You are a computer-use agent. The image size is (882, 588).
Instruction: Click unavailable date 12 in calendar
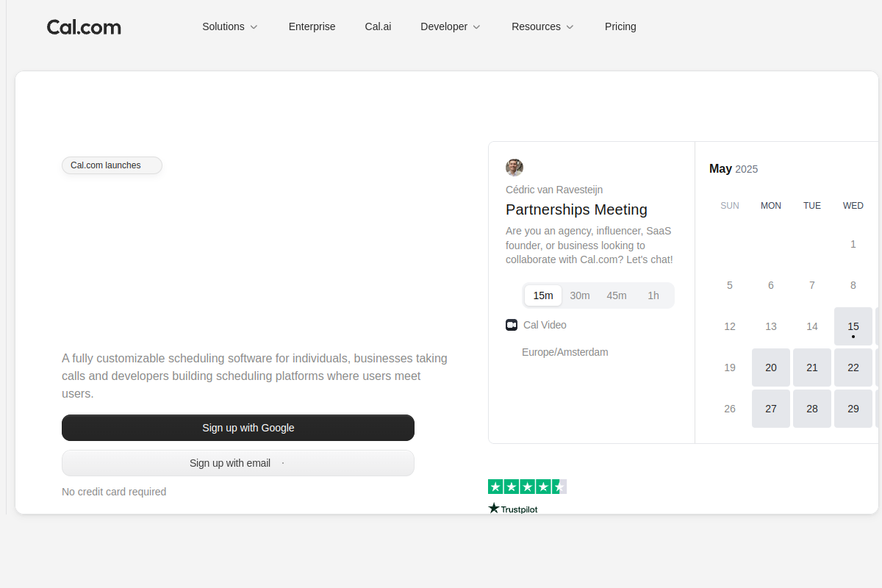pos(730,326)
